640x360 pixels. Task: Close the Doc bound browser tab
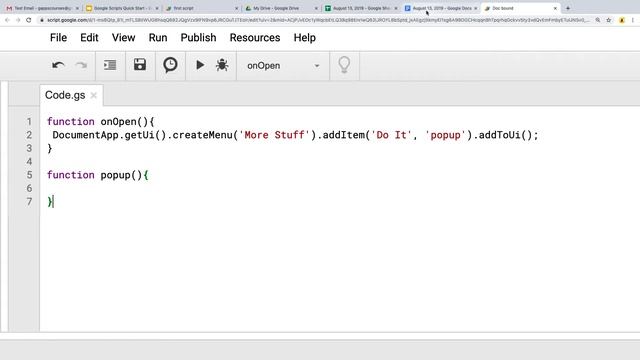[555, 8]
